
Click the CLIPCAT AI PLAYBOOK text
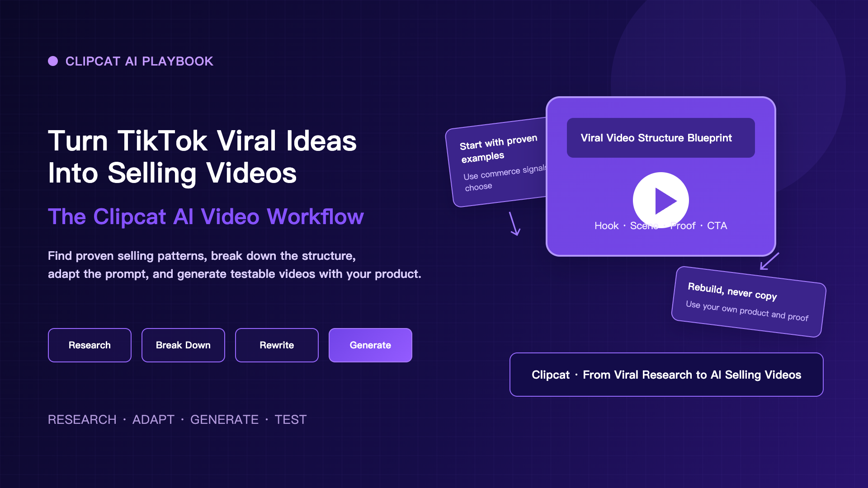tap(139, 61)
